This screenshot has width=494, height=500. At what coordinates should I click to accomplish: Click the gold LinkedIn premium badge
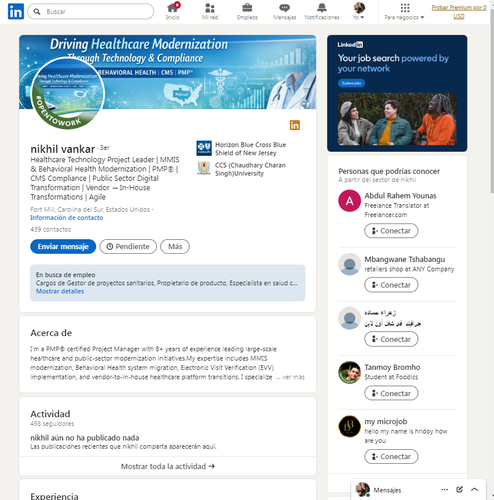(295, 125)
